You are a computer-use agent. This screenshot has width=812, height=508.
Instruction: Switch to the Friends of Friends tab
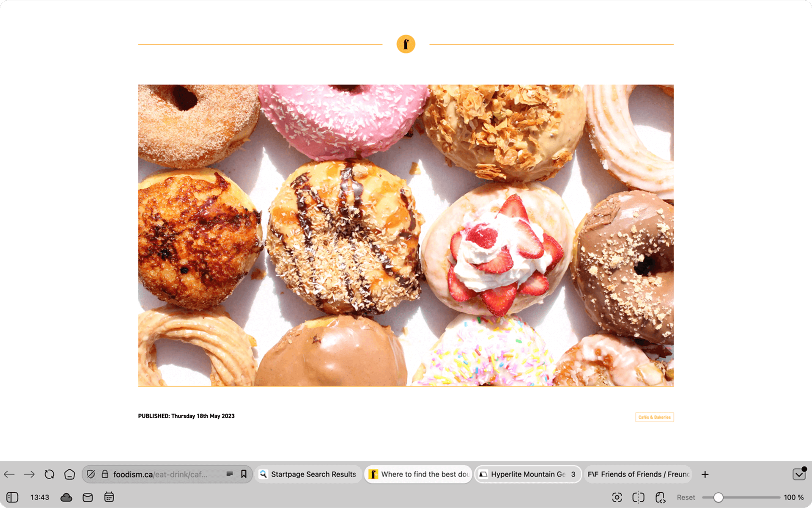pos(638,474)
